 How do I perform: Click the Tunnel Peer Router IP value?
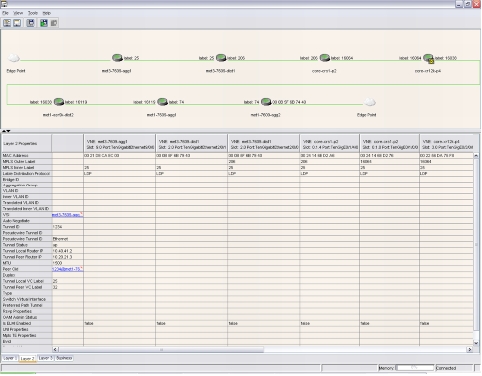coord(62,257)
